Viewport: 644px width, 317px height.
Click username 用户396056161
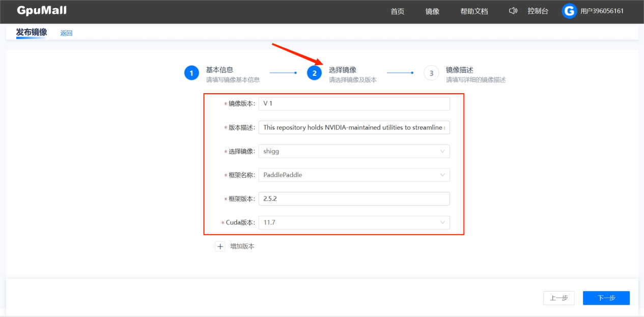pos(602,11)
